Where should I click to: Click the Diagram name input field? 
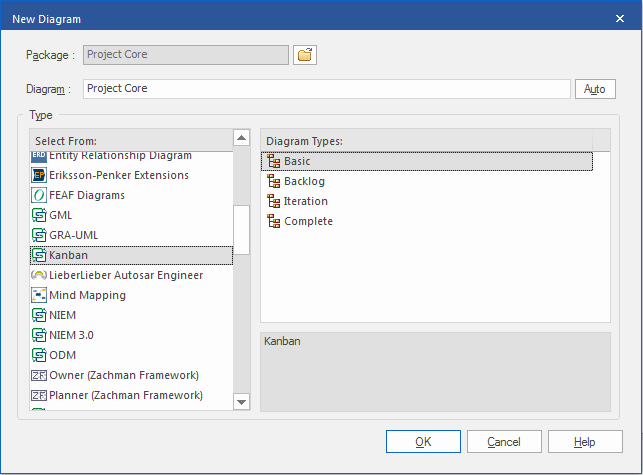coord(326,89)
